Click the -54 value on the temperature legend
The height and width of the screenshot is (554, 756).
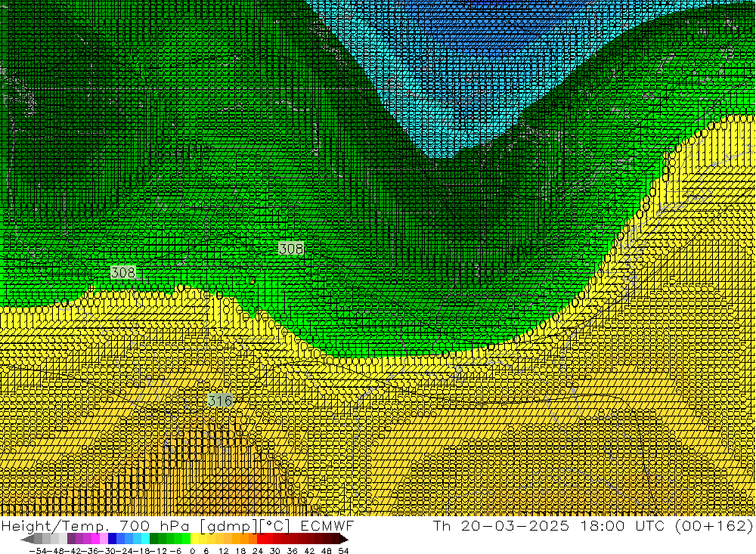pos(37,551)
